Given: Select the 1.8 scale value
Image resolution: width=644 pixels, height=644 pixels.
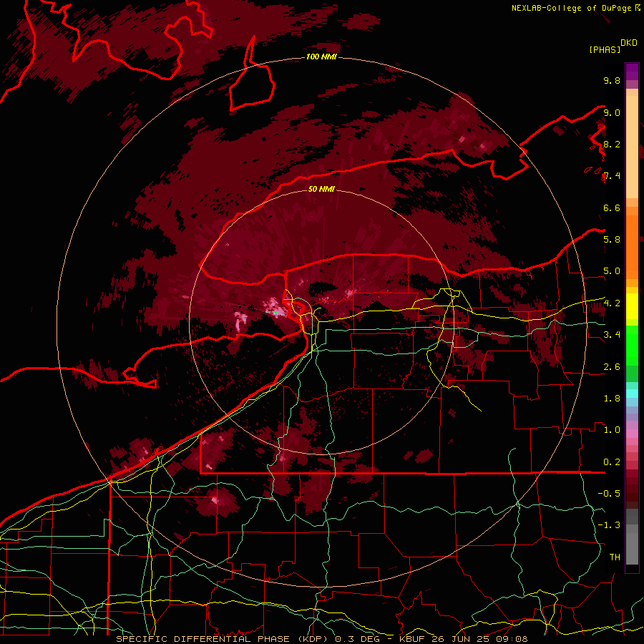Looking at the screenshot, I should point(612,399).
